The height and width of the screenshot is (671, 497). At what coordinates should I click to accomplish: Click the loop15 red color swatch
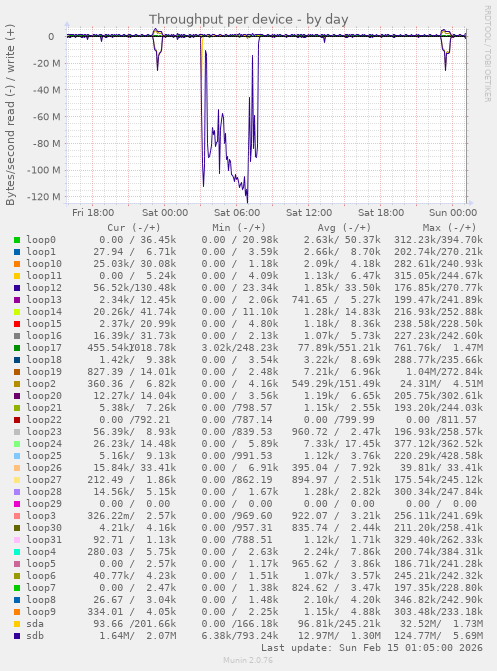[x=17, y=324]
